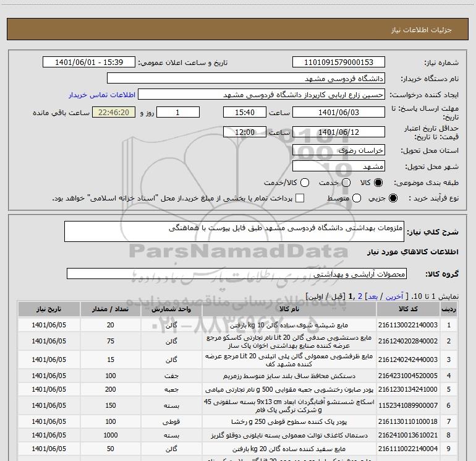The width and height of the screenshot is (476, 461).
Task: Tick the اسناد خزانه اسلامی payment checkbox
Action: pyautogui.click(x=300, y=198)
